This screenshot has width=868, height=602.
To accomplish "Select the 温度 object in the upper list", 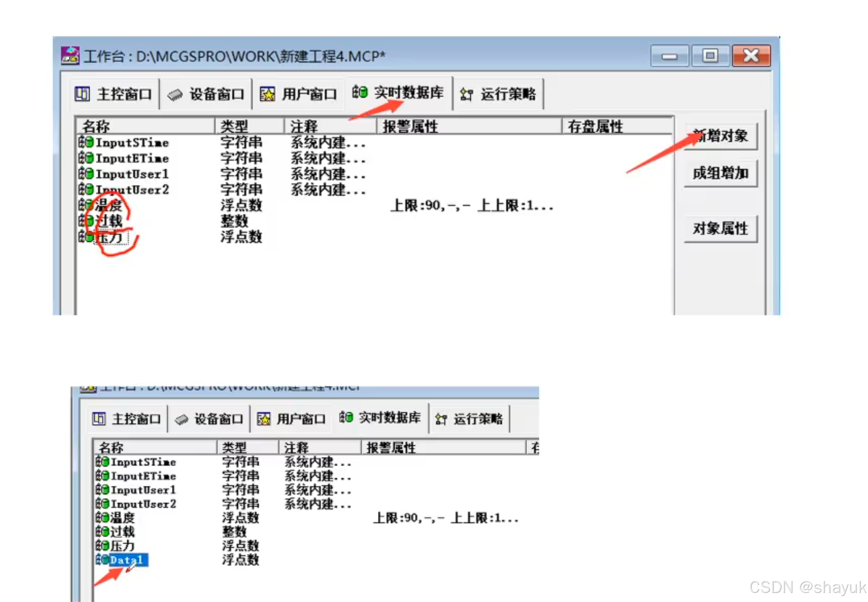I will [109, 205].
